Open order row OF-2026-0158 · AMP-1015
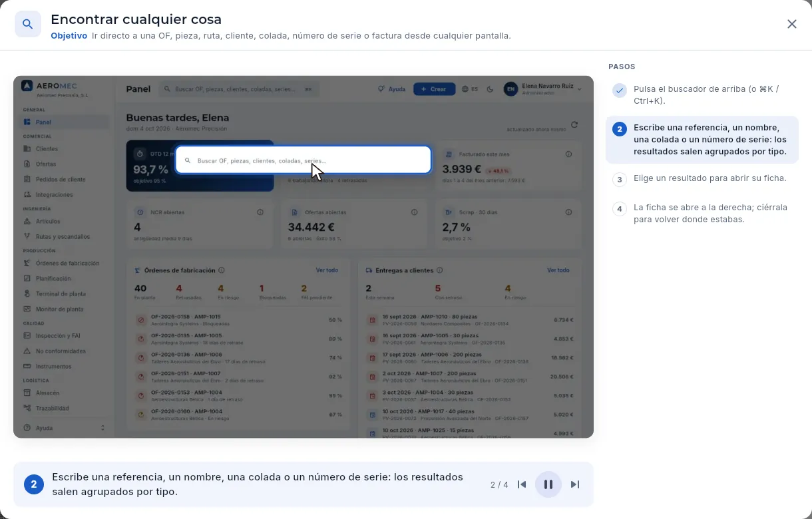Image resolution: width=812 pixels, height=519 pixels. point(238,320)
